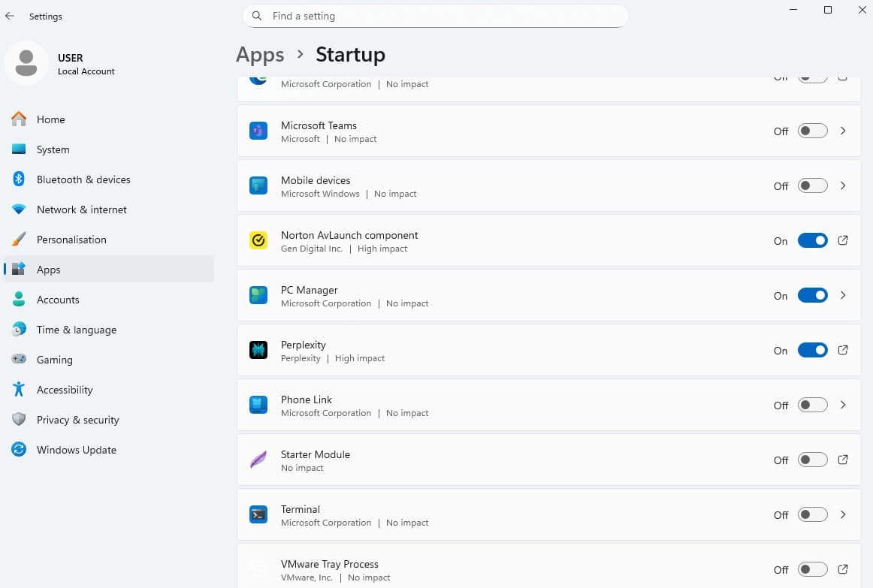Click the Apps breadcrumb link
The image size is (873, 588).
(259, 55)
